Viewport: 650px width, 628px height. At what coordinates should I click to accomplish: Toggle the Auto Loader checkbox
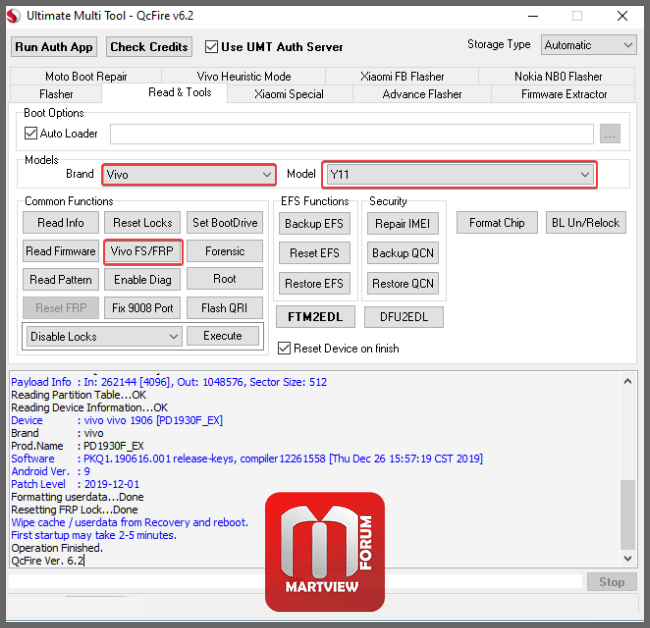pyautogui.click(x=31, y=133)
